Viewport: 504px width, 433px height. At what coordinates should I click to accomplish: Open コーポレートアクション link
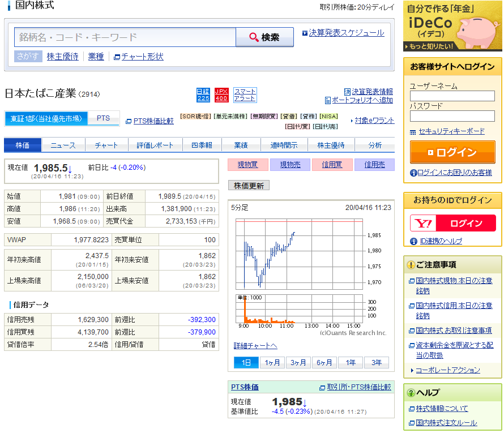(x=448, y=370)
